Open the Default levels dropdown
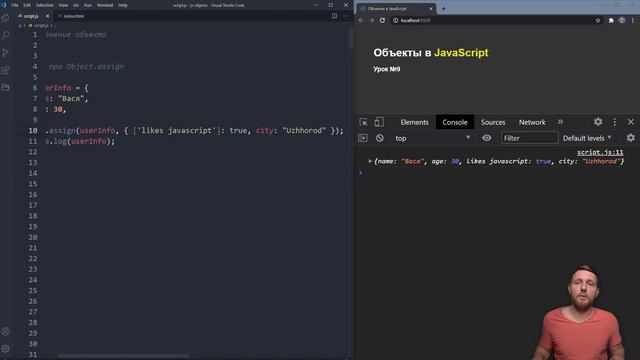Viewport: 640px width, 360px height. pyautogui.click(x=587, y=138)
